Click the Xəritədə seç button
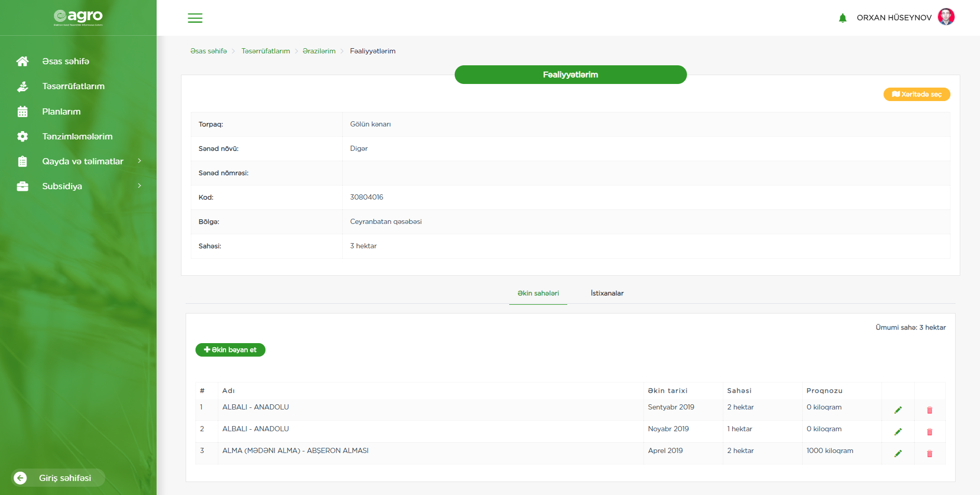Image resolution: width=980 pixels, height=495 pixels. pyautogui.click(x=916, y=94)
